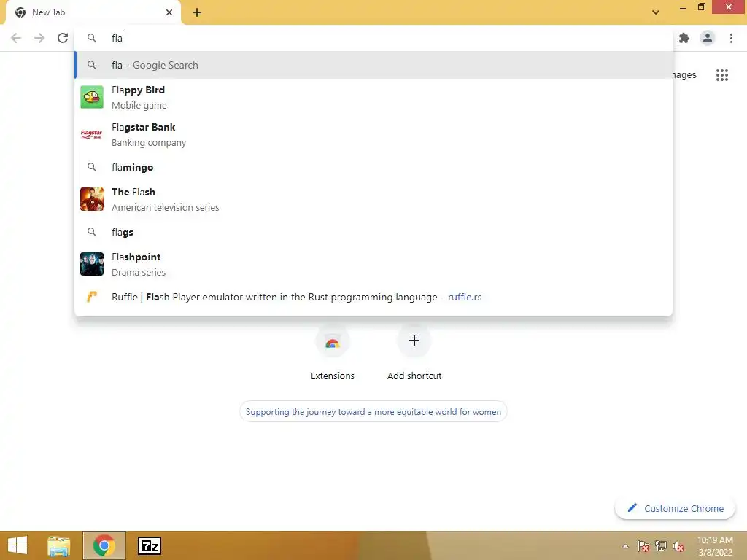Click the Action Center flag tray icon
747x560 pixels.
[x=643, y=546]
